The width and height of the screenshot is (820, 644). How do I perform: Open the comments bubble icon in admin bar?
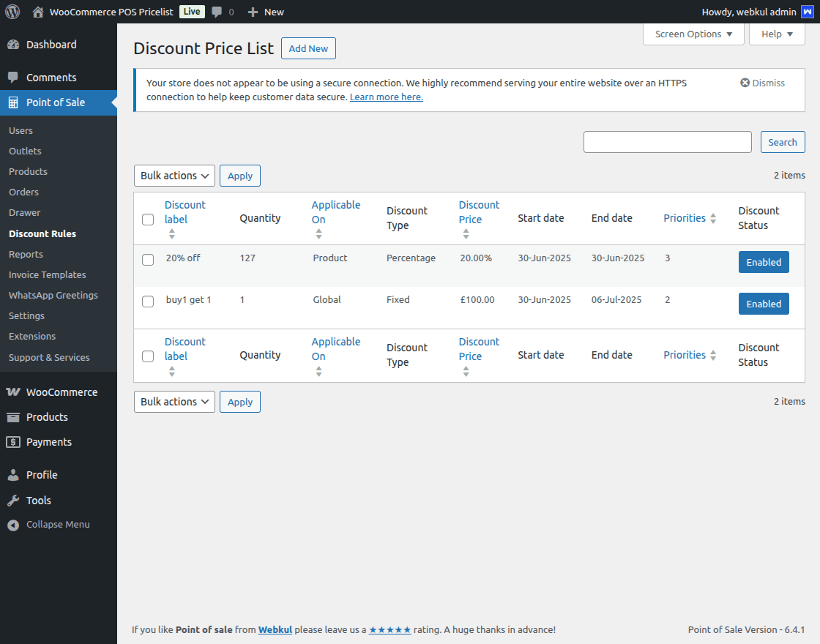coord(217,12)
